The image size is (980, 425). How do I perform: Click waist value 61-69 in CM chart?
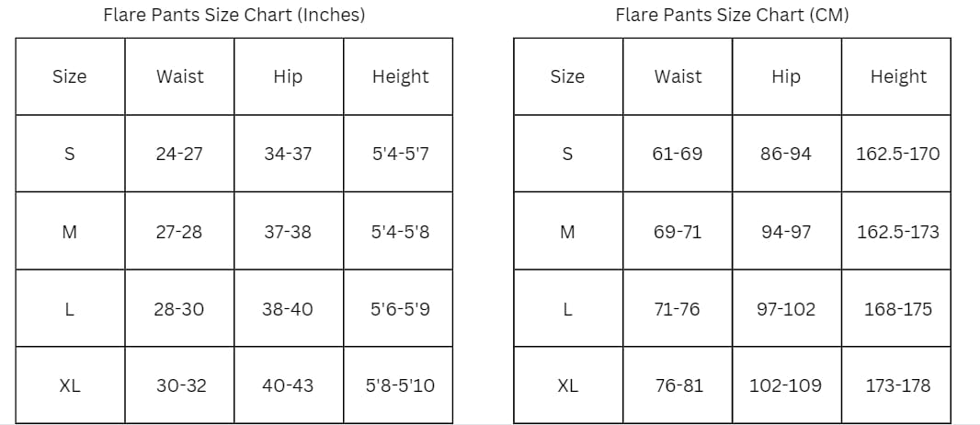[678, 154]
